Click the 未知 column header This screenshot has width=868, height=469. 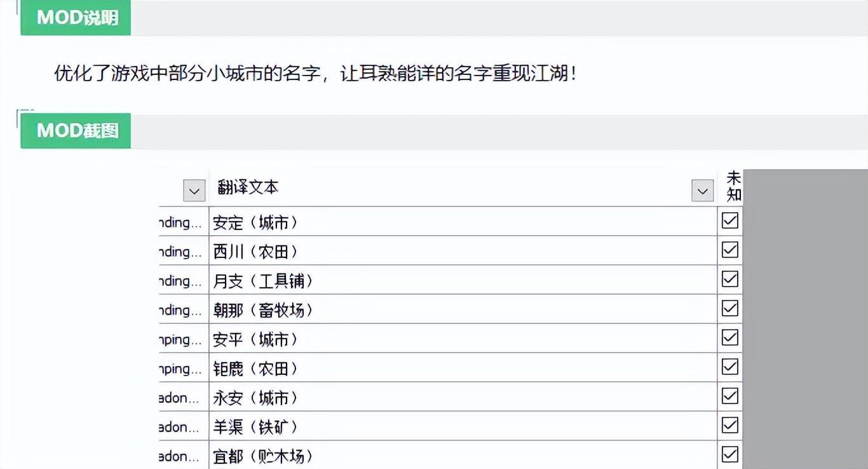tap(734, 186)
